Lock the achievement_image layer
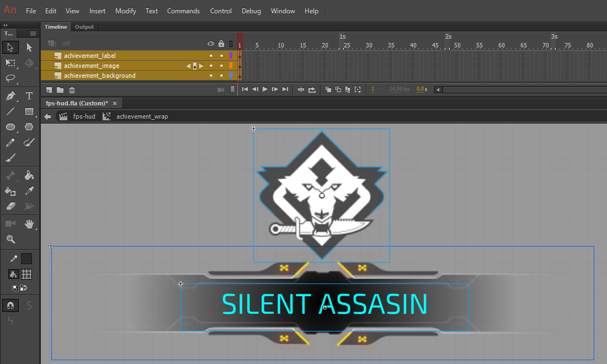The width and height of the screenshot is (607, 364). [x=221, y=66]
